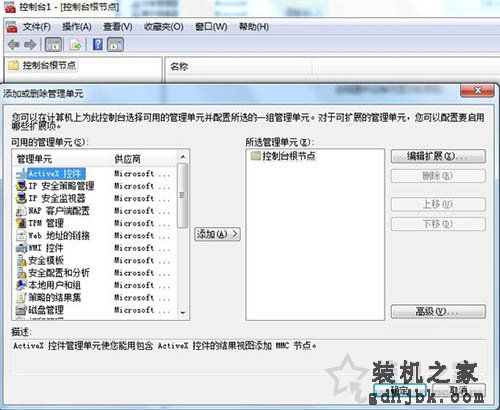Open the 查看(V) menu
Screen dimensions: 500x410
click(118, 27)
